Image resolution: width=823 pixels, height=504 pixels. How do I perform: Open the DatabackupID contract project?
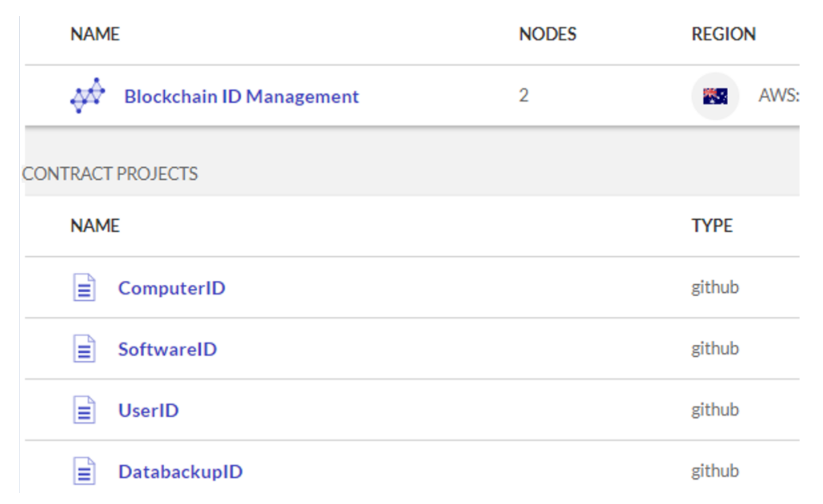(x=180, y=472)
